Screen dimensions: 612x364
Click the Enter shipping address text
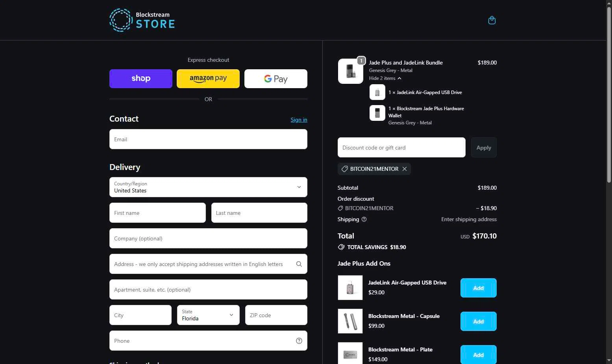[x=469, y=219]
